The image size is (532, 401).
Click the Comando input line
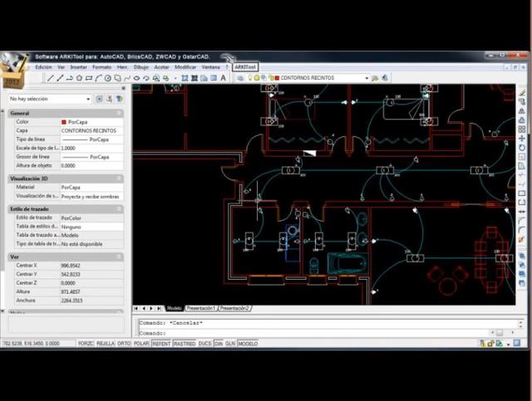(x=316, y=333)
